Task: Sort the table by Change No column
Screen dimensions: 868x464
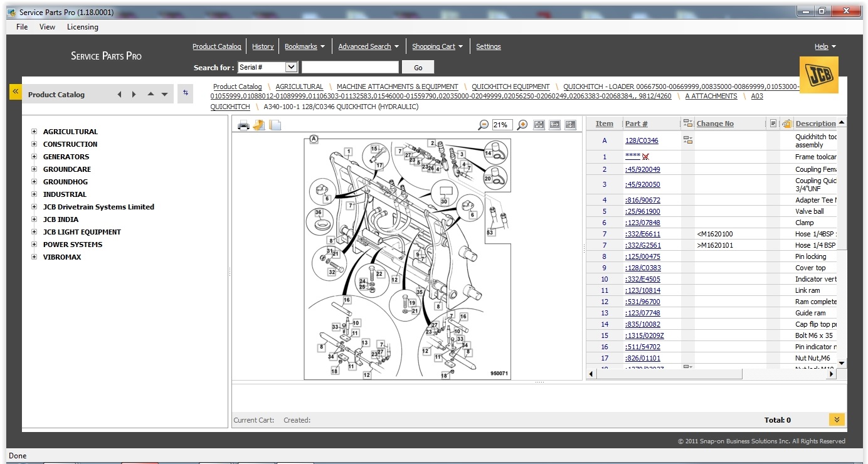Action: point(715,124)
